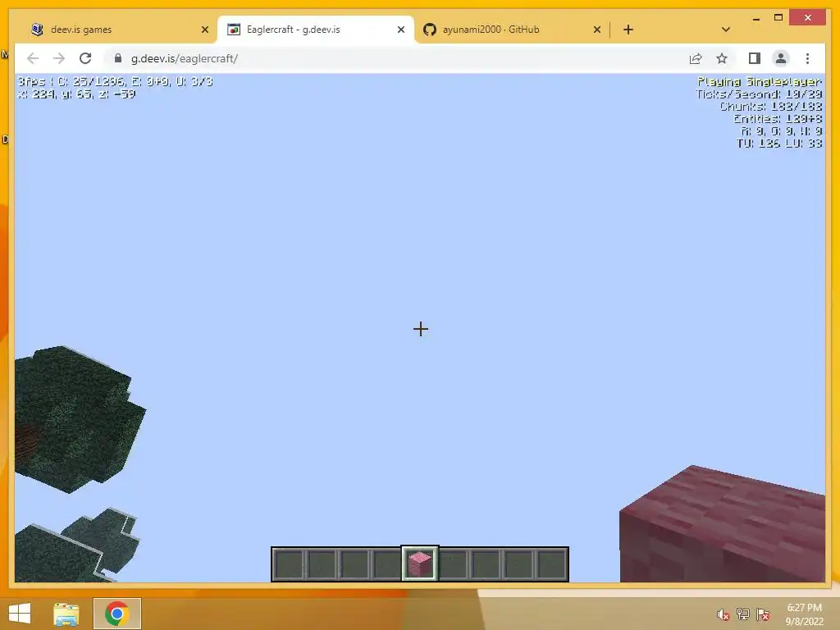Click the TU / LU debug line
This screenshot has width=840, height=630.
tap(779, 144)
